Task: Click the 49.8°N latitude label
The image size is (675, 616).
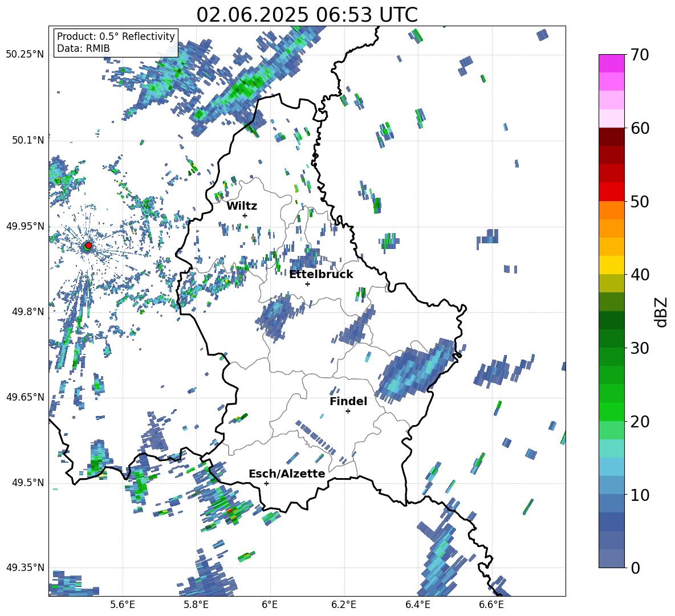Action: [29, 312]
